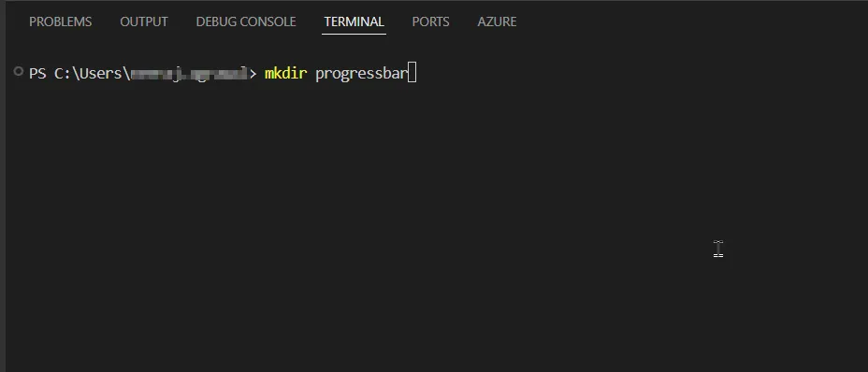Click the PS prefix of the prompt
The image size is (868, 372).
tap(37, 73)
